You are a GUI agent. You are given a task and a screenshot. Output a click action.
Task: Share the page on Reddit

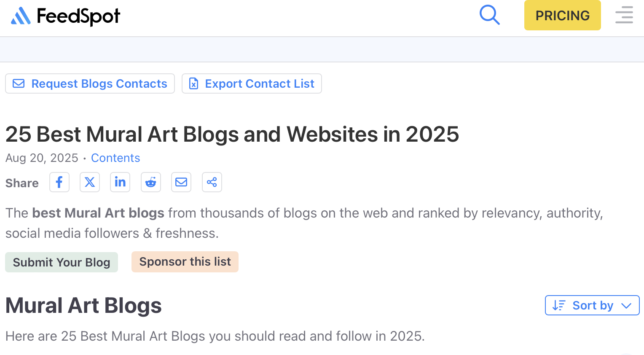tap(151, 182)
